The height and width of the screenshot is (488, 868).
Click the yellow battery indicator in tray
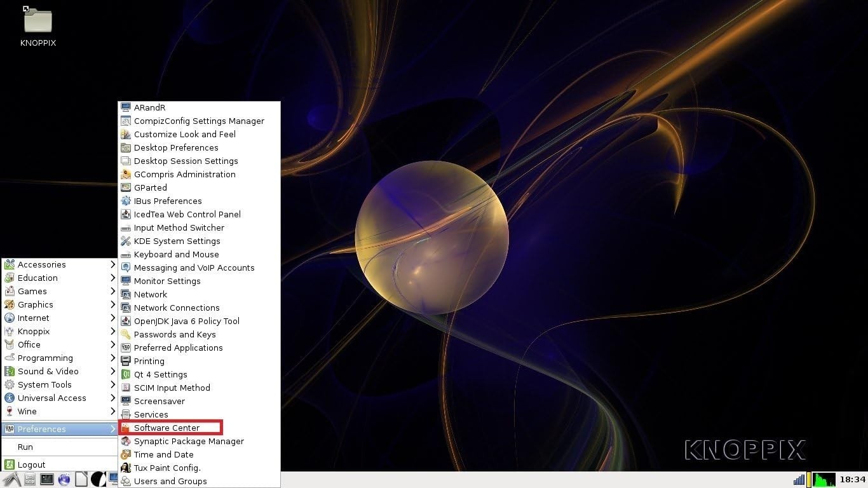pos(809,480)
